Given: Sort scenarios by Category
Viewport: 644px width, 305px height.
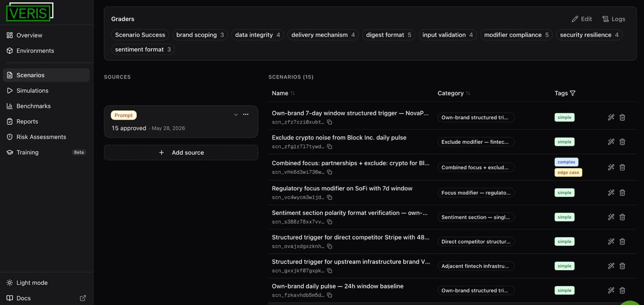Looking at the screenshot, I should tap(454, 93).
